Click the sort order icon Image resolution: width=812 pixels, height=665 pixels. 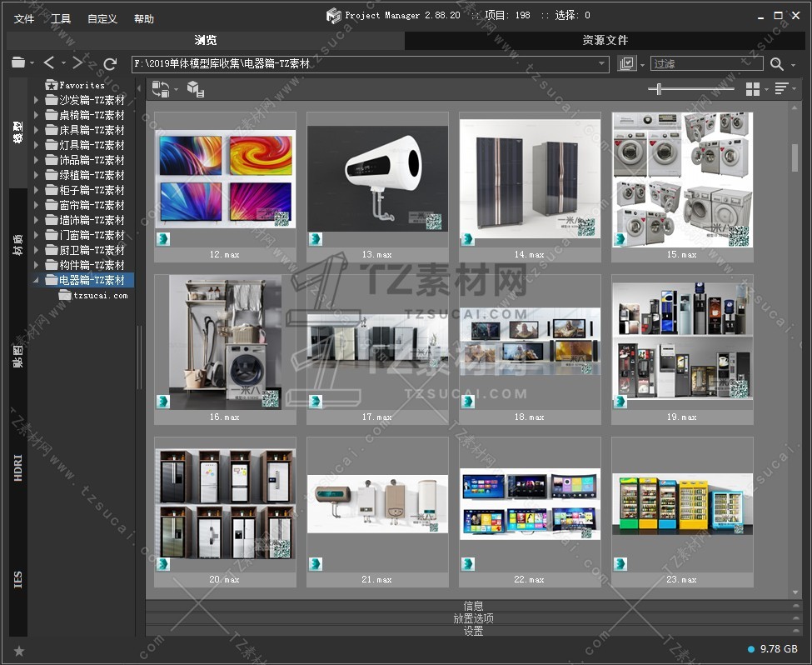(781, 89)
